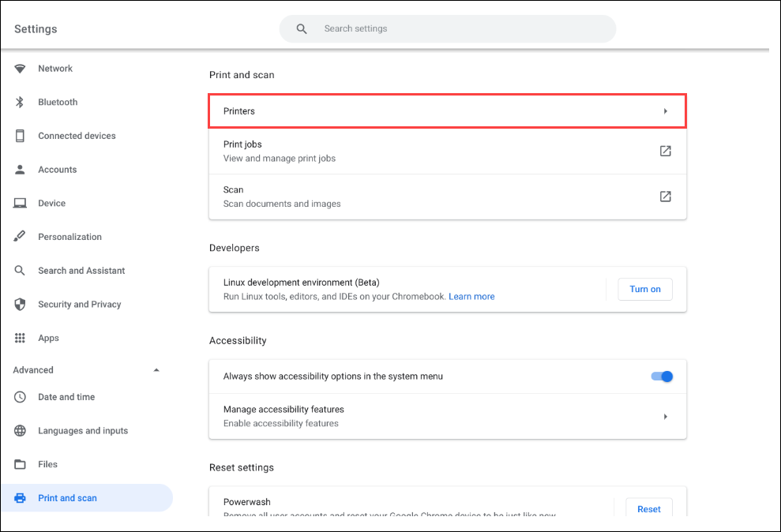Screen dimensions: 781x532
Task: Select Languages and inputs in sidebar
Action: pyautogui.click(x=82, y=431)
